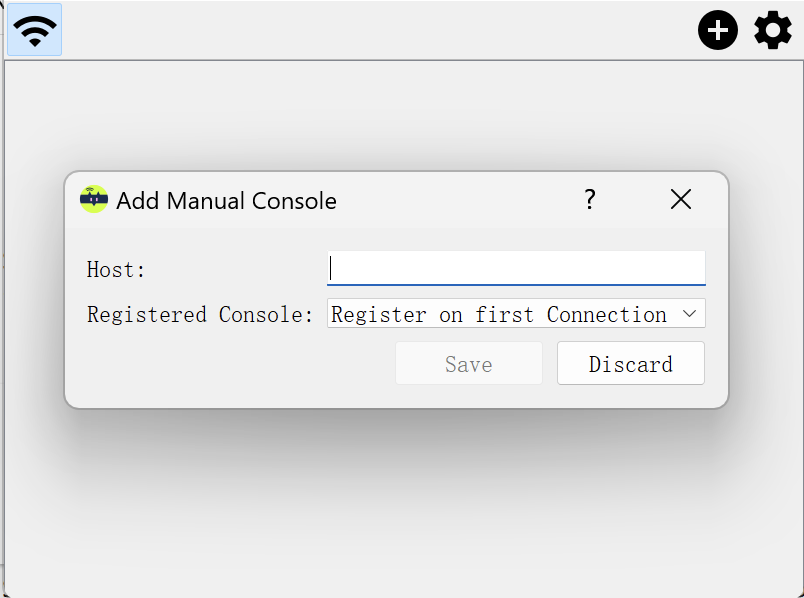Close the Add Manual Console dialog
This screenshot has height=598, width=804.
[x=681, y=200]
